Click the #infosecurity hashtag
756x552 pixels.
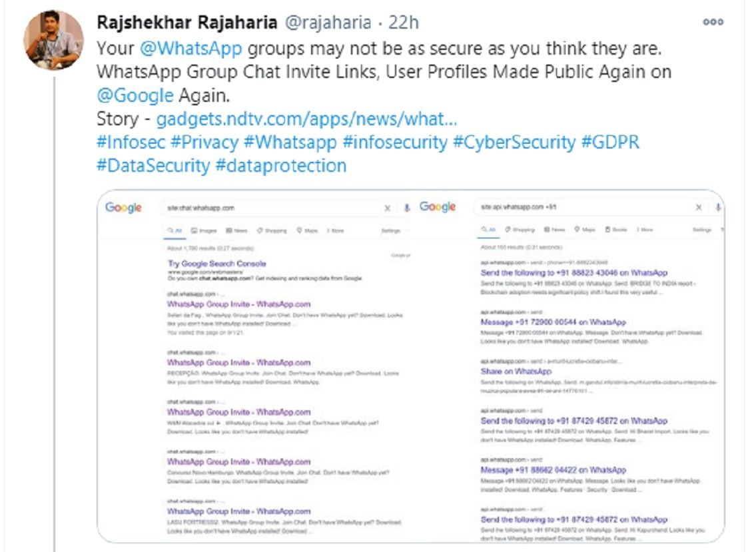tap(395, 142)
